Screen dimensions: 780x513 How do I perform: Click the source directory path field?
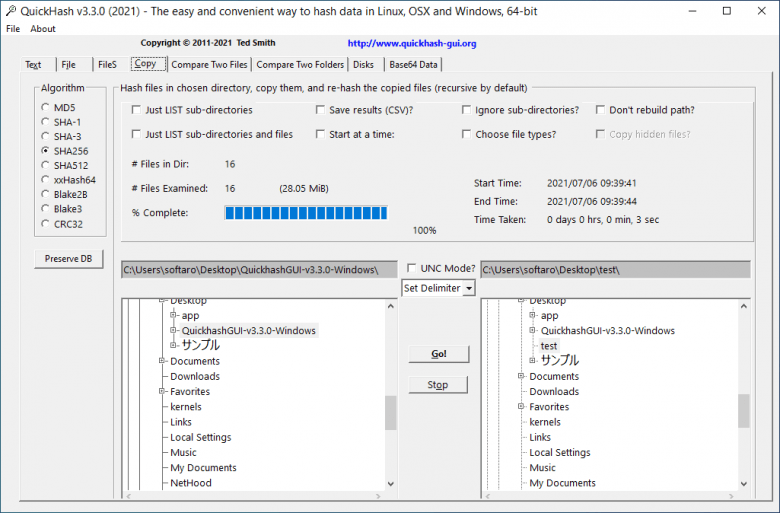(259, 270)
